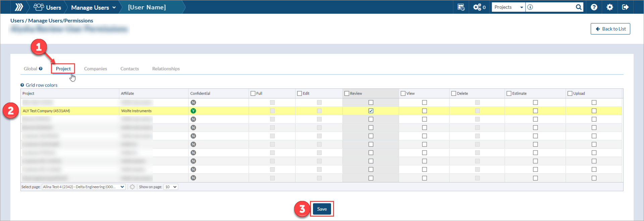
Task: Select the ALY Test Company (4531AM) cell
Action: click(x=70, y=111)
